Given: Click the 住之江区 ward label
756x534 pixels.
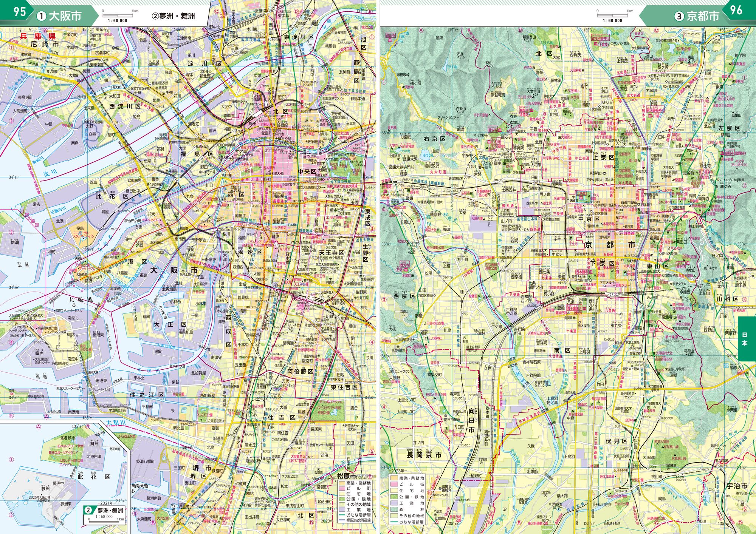Looking at the screenshot, I should tap(146, 395).
